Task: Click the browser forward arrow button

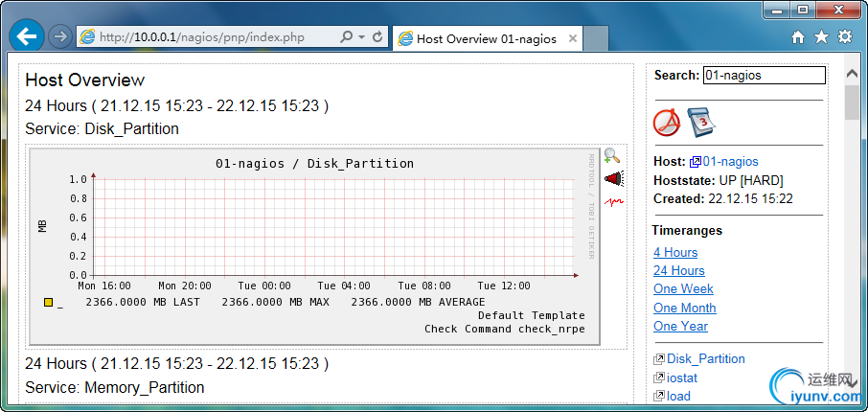Action: (x=59, y=37)
